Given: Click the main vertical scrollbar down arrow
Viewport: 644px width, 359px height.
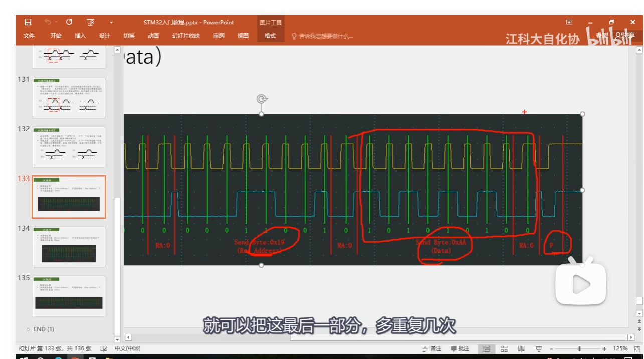Looking at the screenshot, I should pos(639,313).
